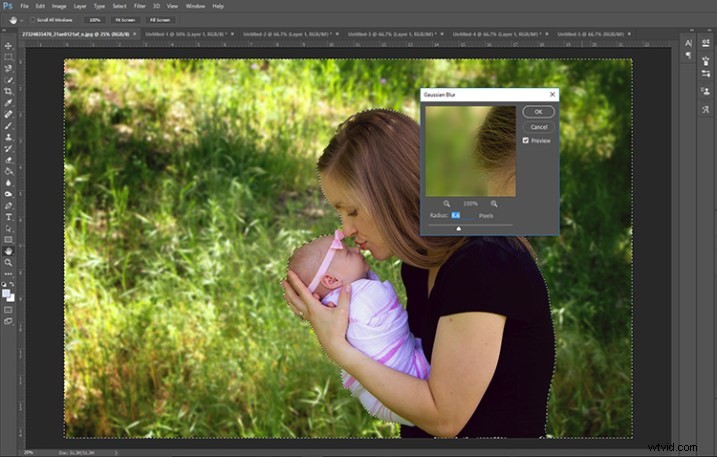The width and height of the screenshot is (717, 457).
Task: Select the Horizontal Type tool
Action: tap(8, 217)
